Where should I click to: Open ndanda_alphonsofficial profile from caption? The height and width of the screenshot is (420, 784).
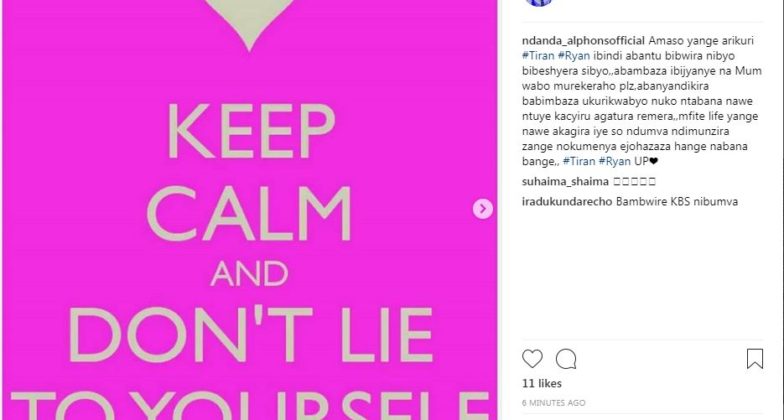(x=584, y=40)
